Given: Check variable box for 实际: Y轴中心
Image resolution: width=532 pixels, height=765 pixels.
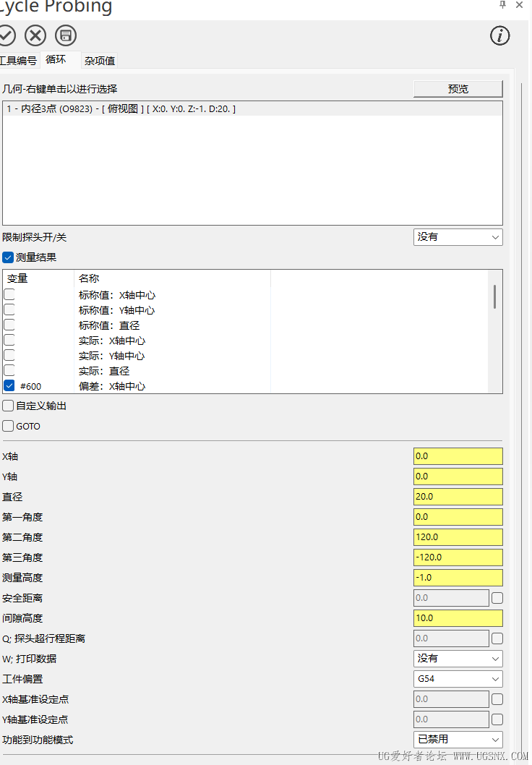Looking at the screenshot, I should [x=9, y=355].
